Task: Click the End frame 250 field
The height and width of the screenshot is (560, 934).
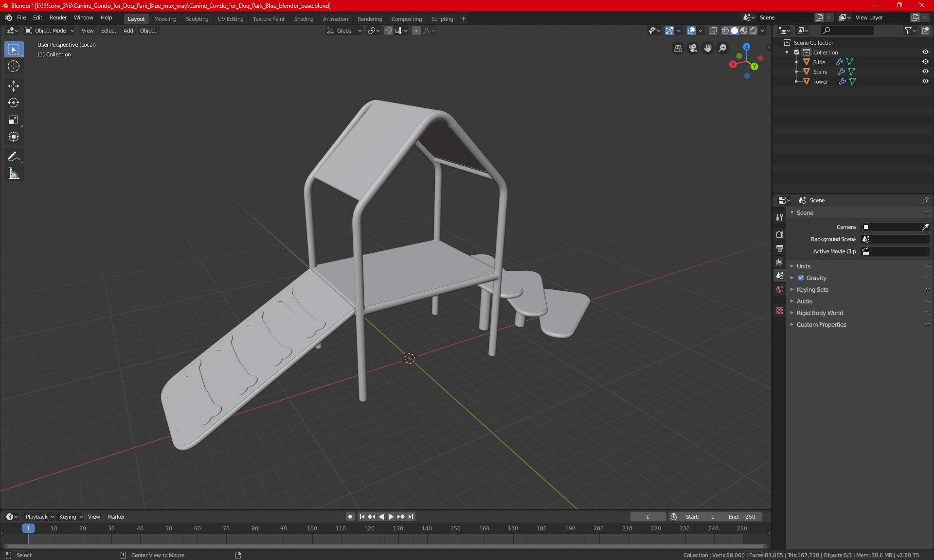Action: point(742,517)
